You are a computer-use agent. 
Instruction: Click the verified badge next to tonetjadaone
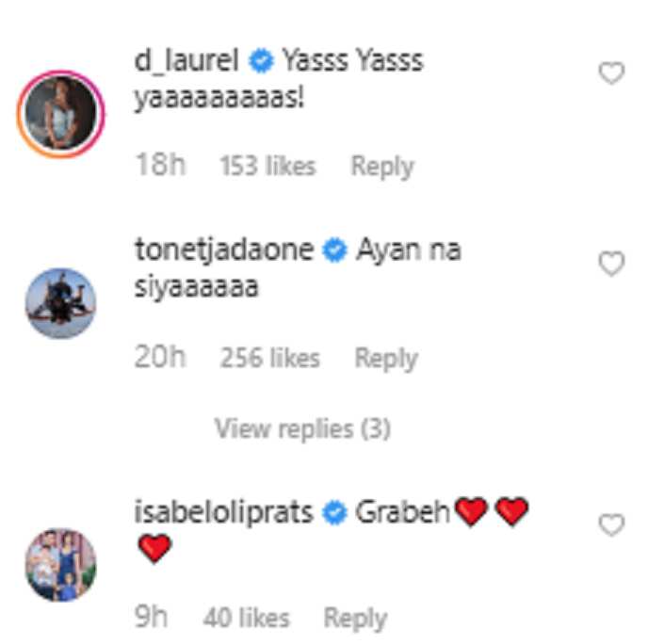334,250
